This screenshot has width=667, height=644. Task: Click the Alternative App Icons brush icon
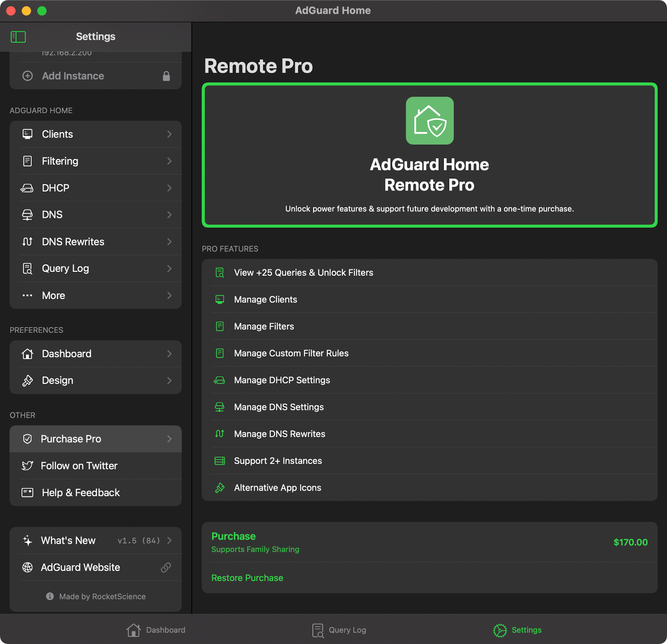pyautogui.click(x=220, y=488)
